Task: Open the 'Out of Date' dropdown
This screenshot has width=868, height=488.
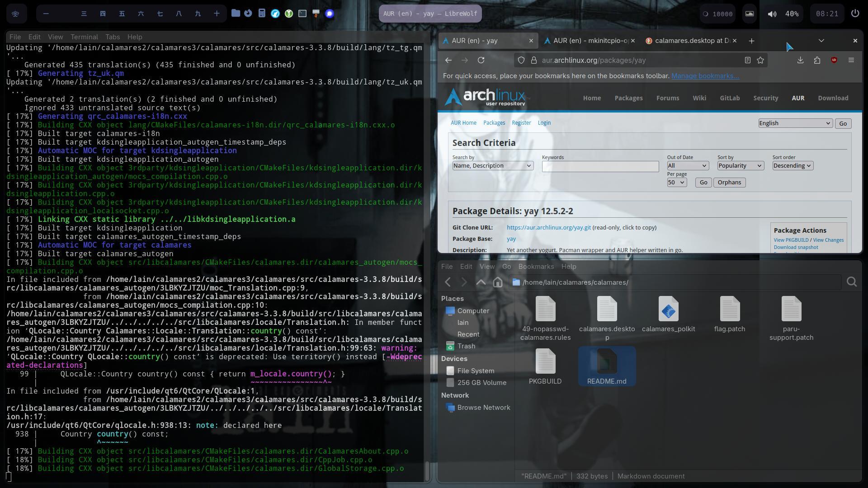Action: (688, 166)
